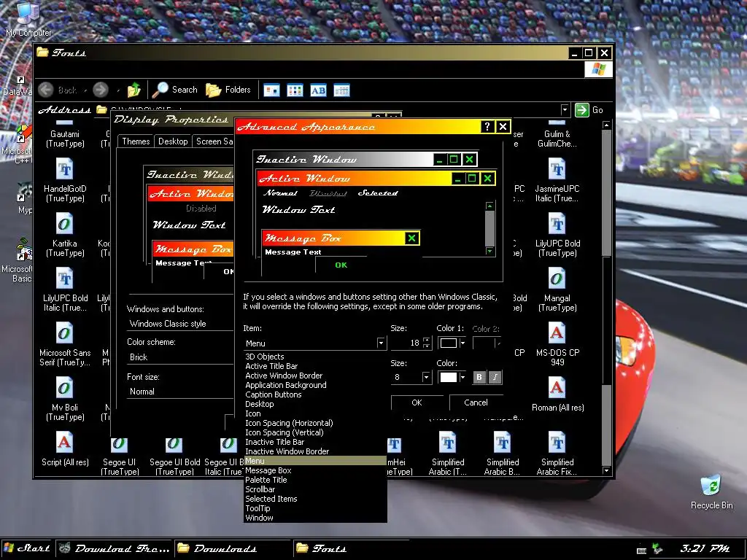Click Cancel in Advanced Appearance
This screenshot has width=747, height=560.
tap(476, 402)
